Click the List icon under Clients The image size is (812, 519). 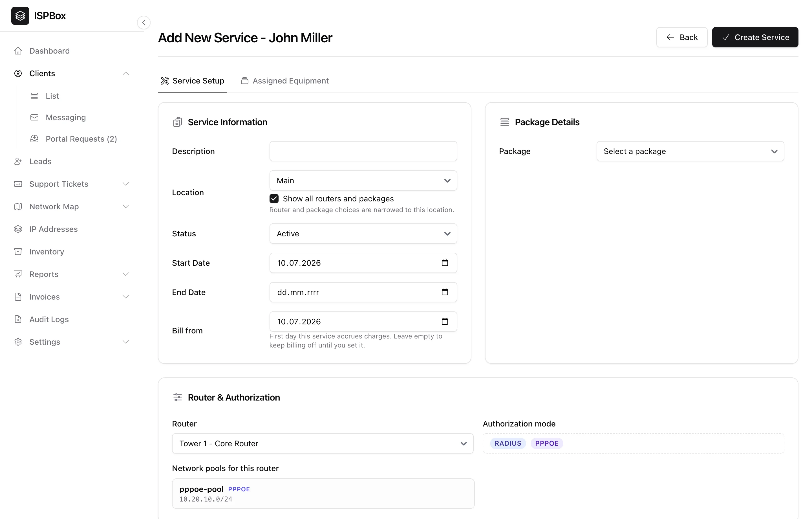(x=34, y=96)
